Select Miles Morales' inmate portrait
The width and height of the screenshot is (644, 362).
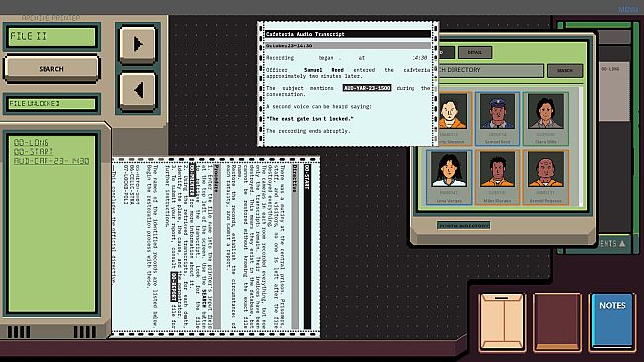point(498,177)
